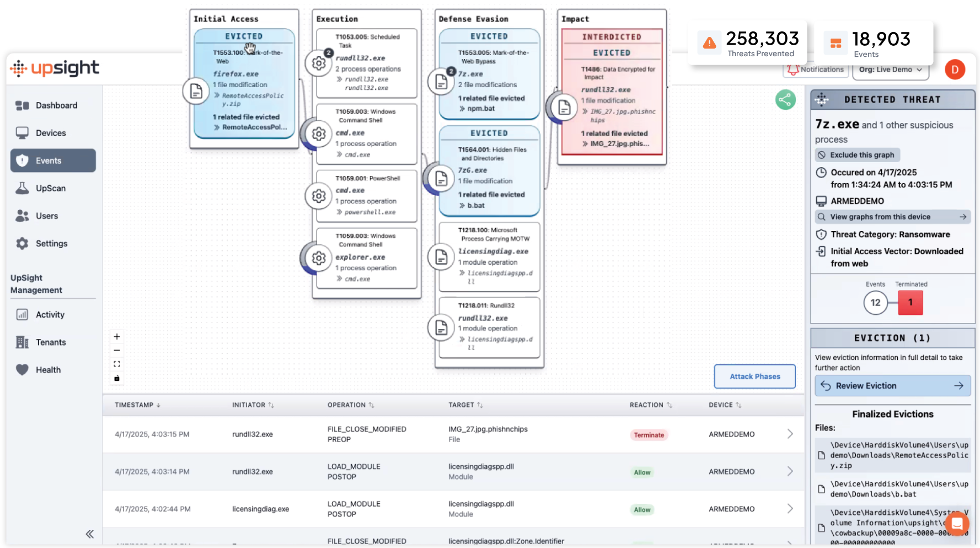This screenshot has width=980, height=548.
Task: Click file icon of Impact rundll32.exe node
Action: (x=564, y=107)
